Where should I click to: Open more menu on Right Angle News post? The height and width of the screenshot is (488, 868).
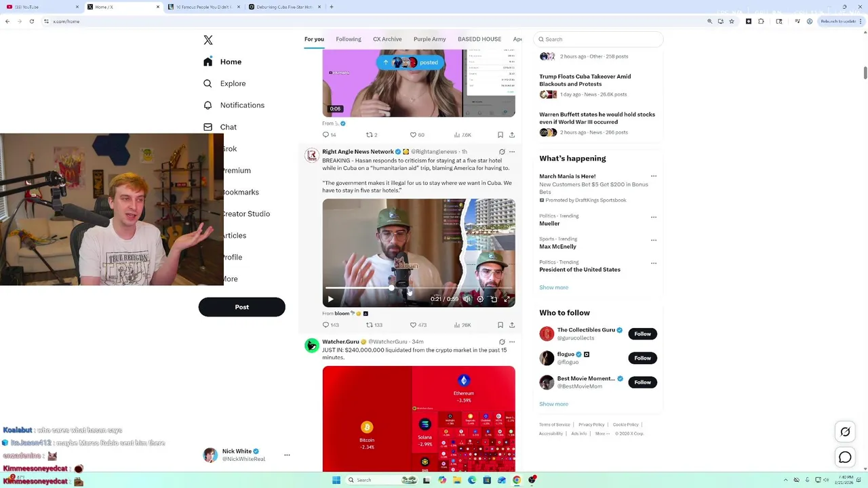(512, 152)
